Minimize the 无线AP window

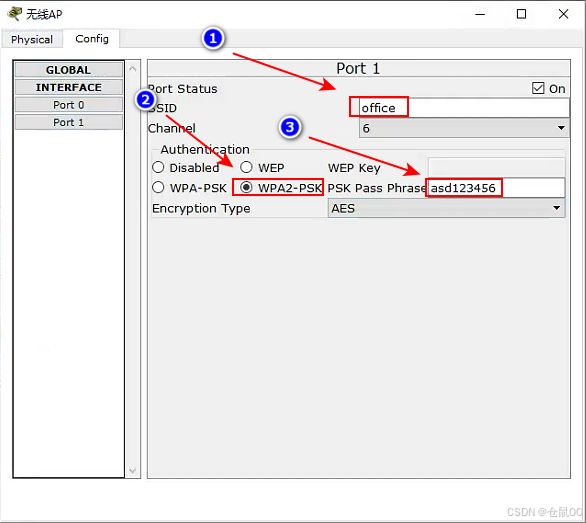[480, 14]
